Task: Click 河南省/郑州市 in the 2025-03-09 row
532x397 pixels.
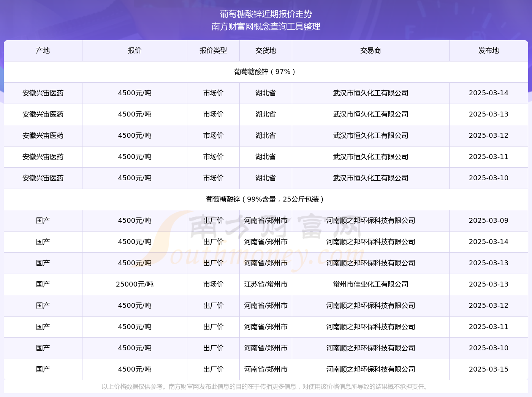Action: (x=266, y=221)
